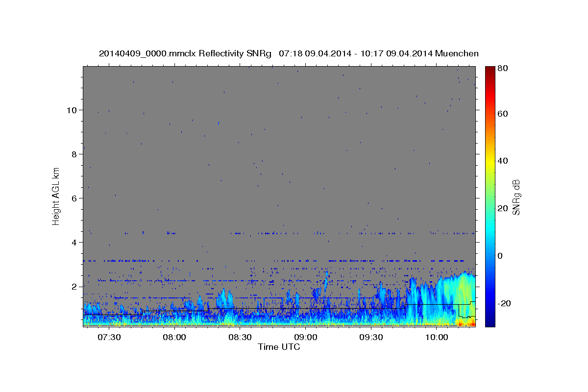Click the 08:30 time tick label

click(x=240, y=337)
